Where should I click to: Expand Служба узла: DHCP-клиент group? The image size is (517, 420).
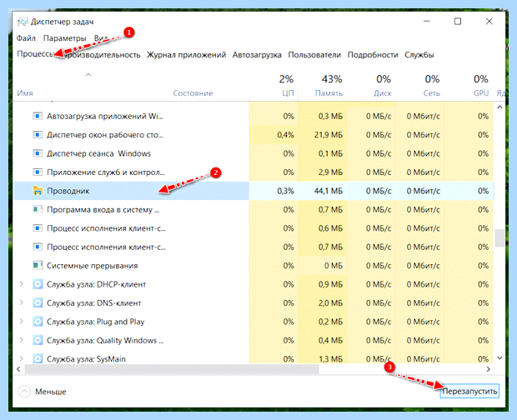pyautogui.click(x=22, y=284)
